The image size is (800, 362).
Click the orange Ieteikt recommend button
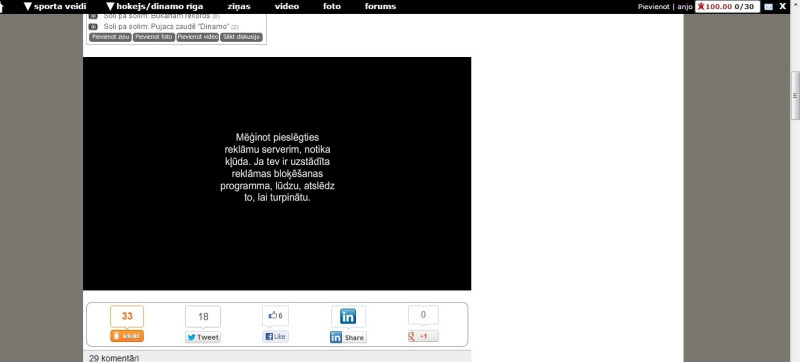pos(127,336)
